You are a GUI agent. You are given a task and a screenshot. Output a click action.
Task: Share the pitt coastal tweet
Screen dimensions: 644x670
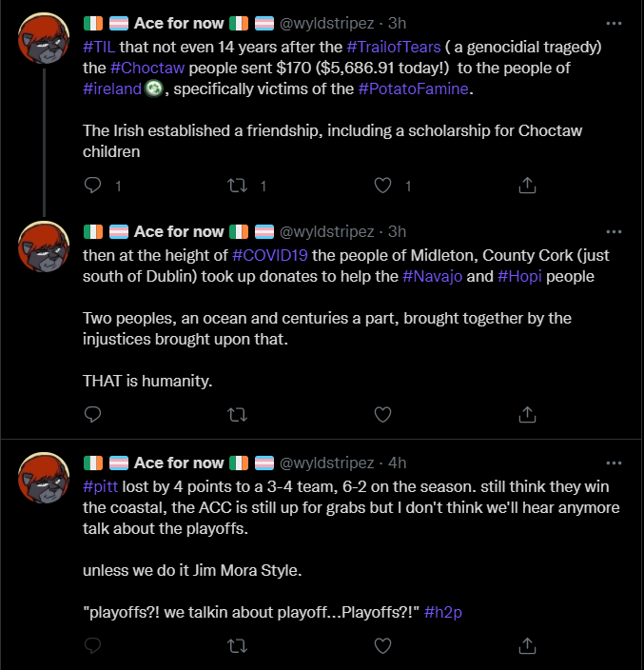pyautogui.click(x=527, y=645)
